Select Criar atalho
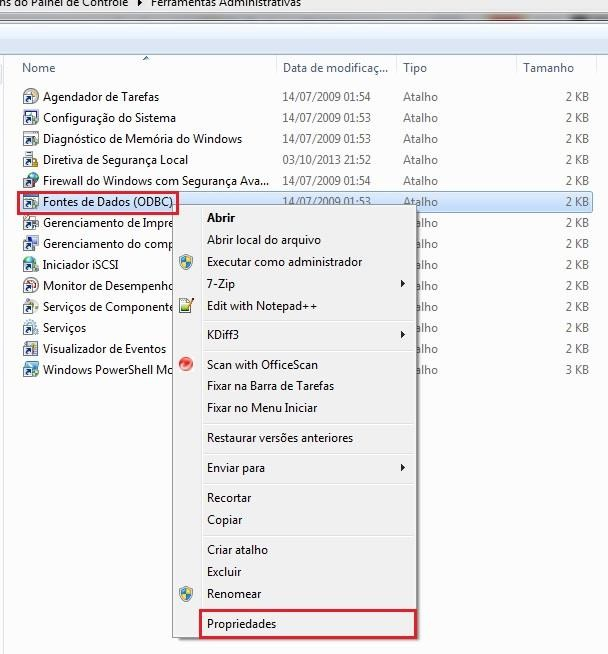Viewport: 608px width, 654px height. 237,550
